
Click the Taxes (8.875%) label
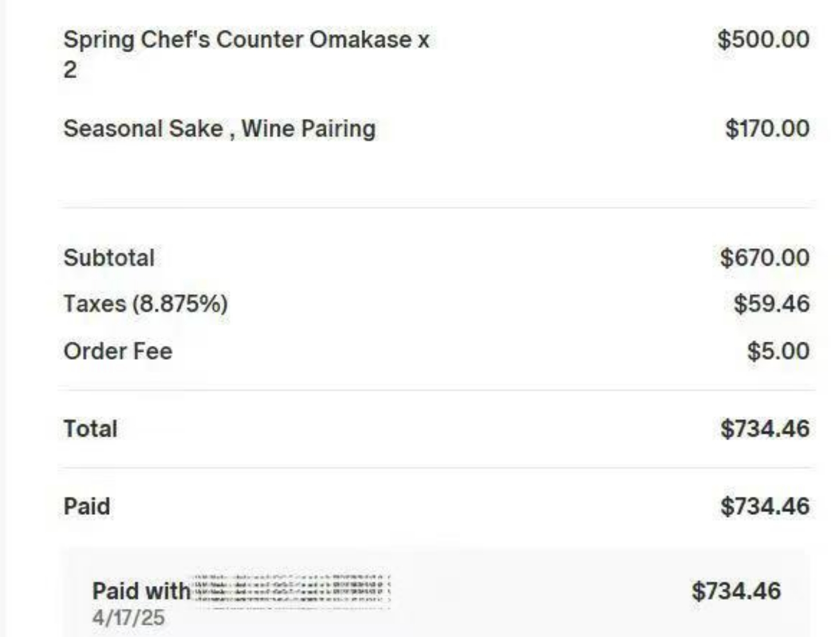click(x=146, y=304)
